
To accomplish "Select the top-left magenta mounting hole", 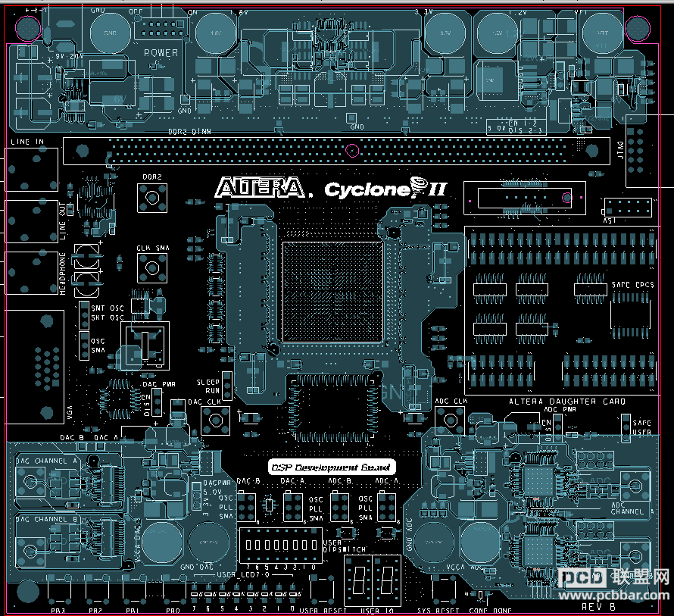I will pos(28,27).
